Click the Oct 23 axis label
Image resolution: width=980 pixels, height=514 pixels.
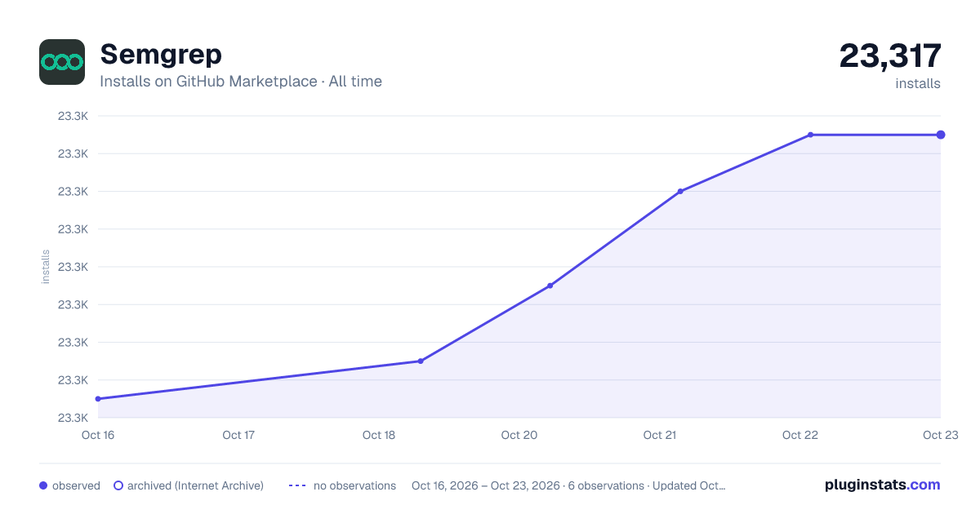tap(941, 436)
